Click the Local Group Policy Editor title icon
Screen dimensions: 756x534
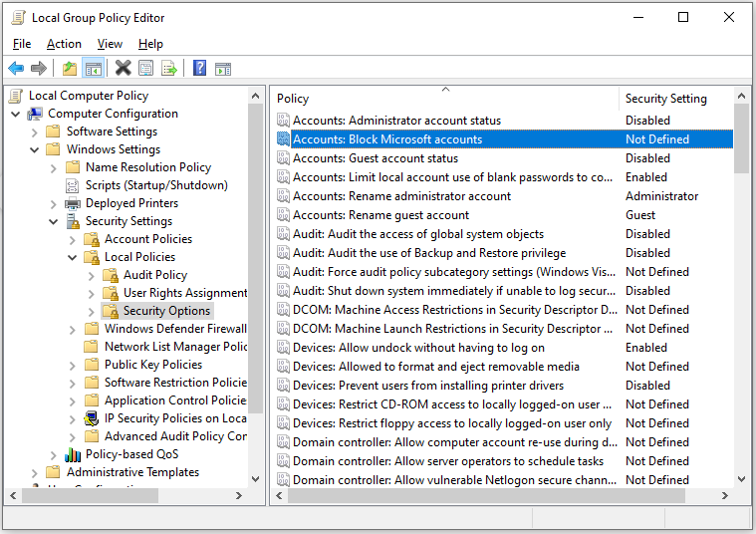point(18,18)
